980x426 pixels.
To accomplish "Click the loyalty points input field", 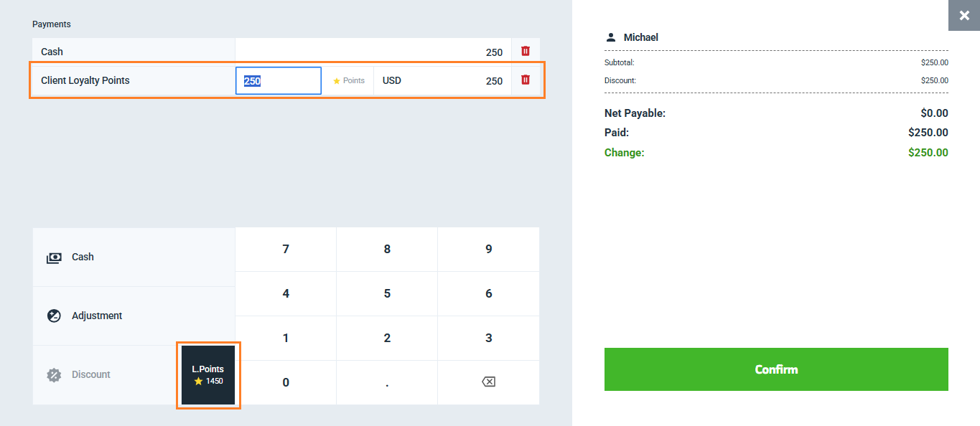I will pos(278,81).
